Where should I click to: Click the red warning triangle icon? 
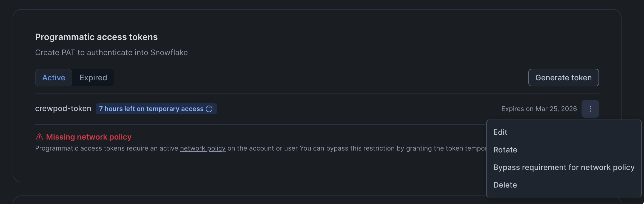39,137
